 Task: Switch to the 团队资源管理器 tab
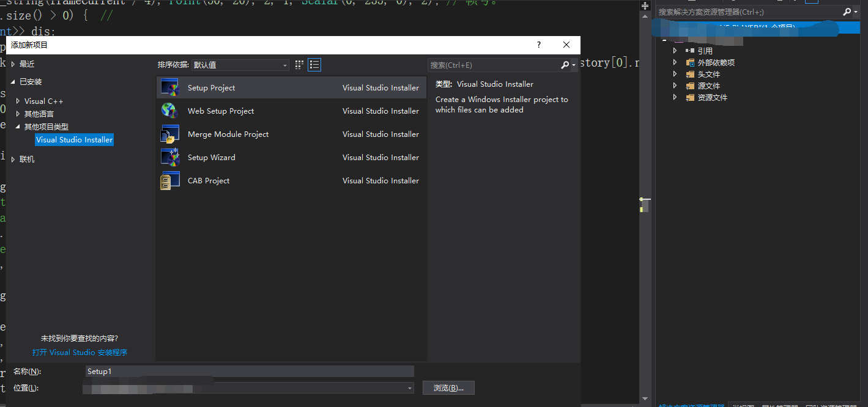pyautogui.click(x=831, y=405)
